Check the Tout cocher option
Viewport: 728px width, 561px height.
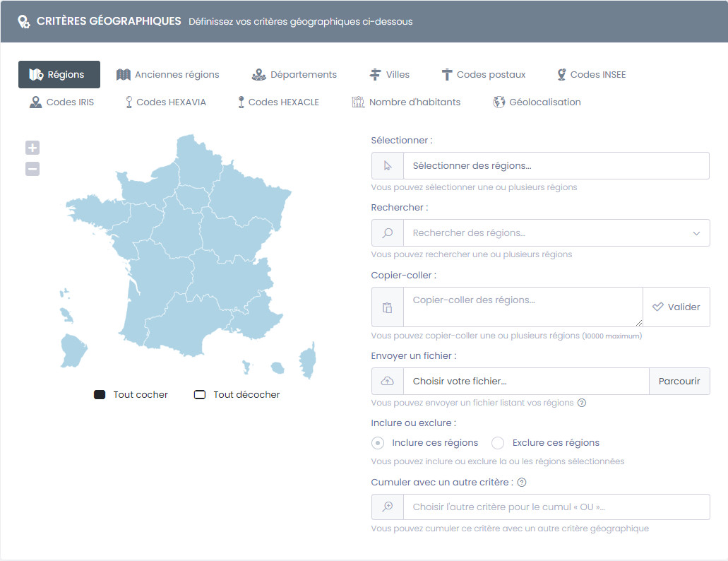100,395
